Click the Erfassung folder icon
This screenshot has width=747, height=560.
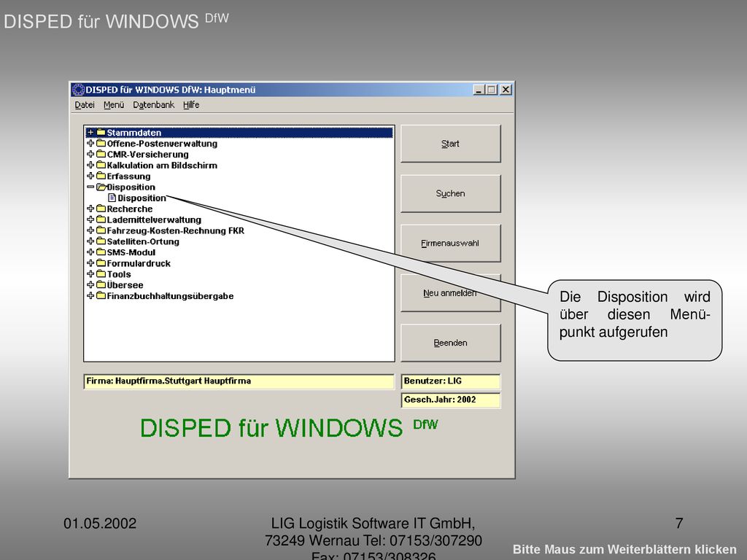pos(101,176)
